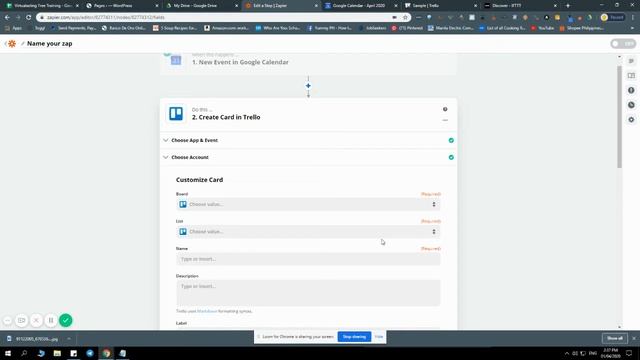
Task: Close the downloads bar
Action: [633, 338]
